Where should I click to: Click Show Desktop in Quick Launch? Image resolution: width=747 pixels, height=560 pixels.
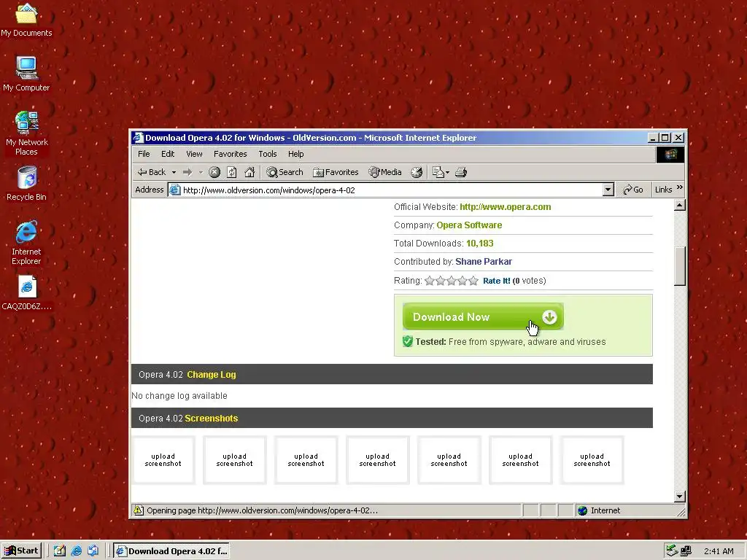pos(59,551)
